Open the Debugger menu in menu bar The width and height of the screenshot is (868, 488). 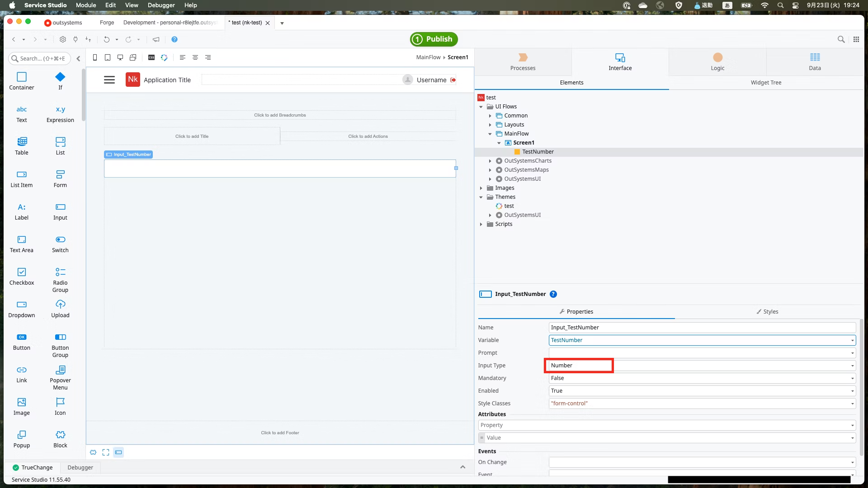pyautogui.click(x=161, y=5)
